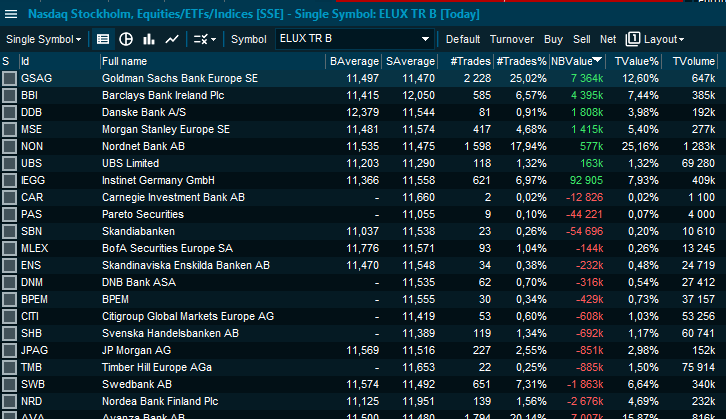
Task: Sort by BAverage column header
Action: point(354,61)
